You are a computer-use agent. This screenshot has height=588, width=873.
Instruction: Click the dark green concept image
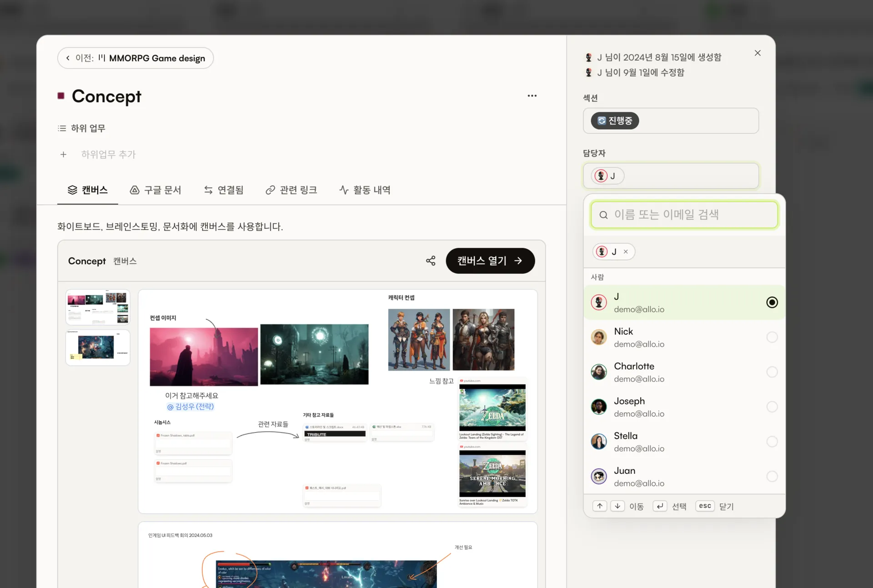click(x=315, y=354)
